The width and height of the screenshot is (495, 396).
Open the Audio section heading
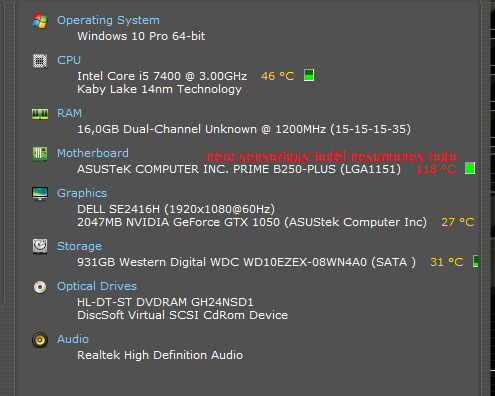(x=73, y=339)
